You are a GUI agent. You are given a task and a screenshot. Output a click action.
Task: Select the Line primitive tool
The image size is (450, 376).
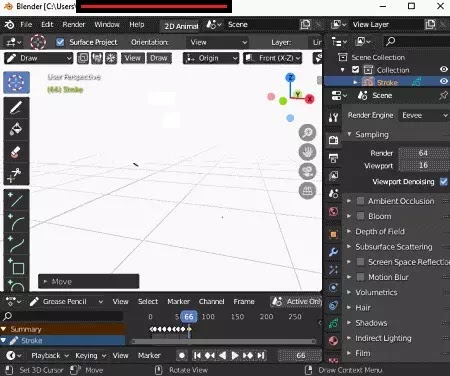tap(16, 200)
